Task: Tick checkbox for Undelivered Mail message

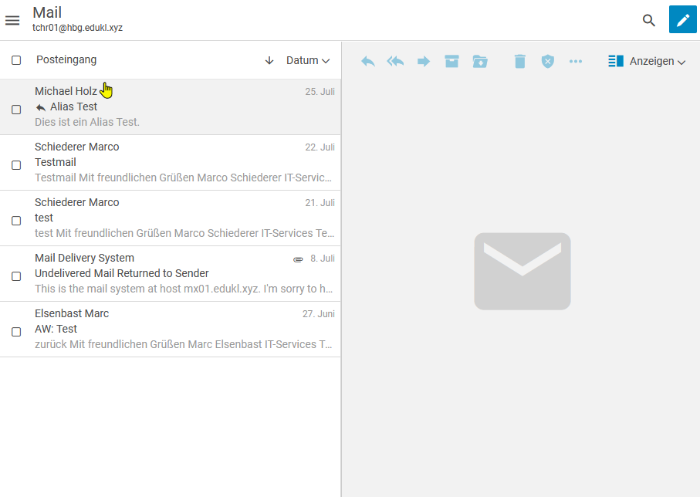Action: 16,276
